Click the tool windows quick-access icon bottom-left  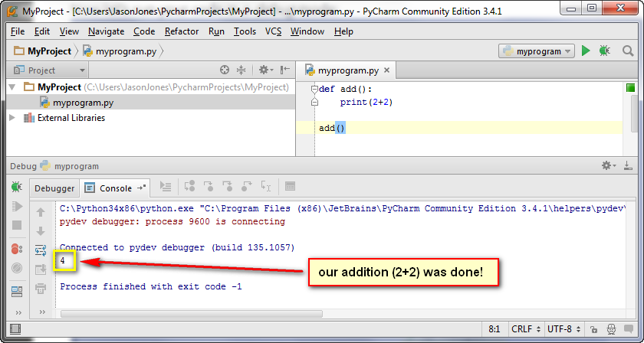[x=15, y=329]
